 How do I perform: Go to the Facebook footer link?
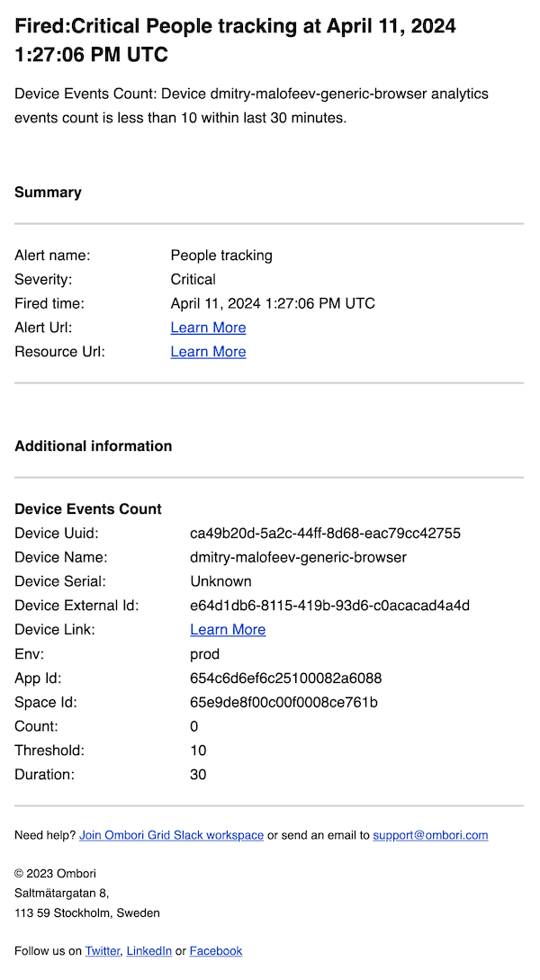point(216,950)
